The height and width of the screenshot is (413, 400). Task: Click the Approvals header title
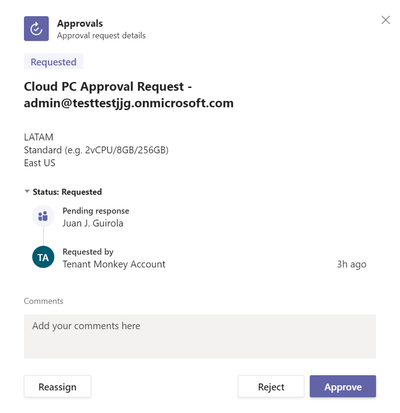pos(80,23)
